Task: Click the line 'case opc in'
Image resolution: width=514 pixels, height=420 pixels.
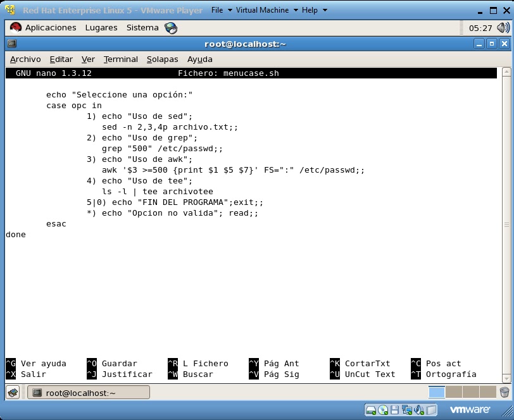Action: (x=74, y=106)
